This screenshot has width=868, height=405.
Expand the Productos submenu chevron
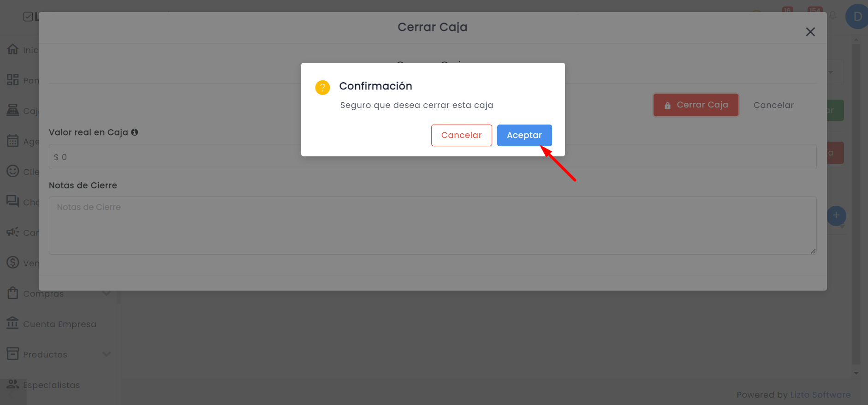click(x=107, y=354)
